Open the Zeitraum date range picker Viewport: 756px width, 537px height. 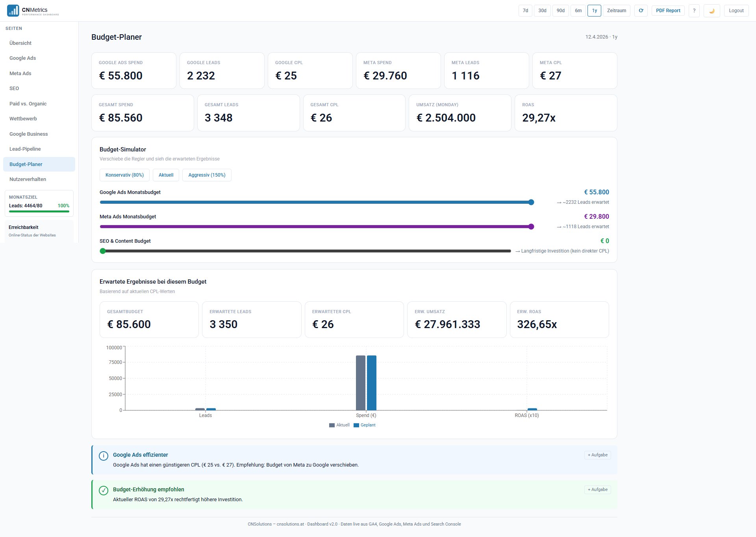(x=616, y=11)
